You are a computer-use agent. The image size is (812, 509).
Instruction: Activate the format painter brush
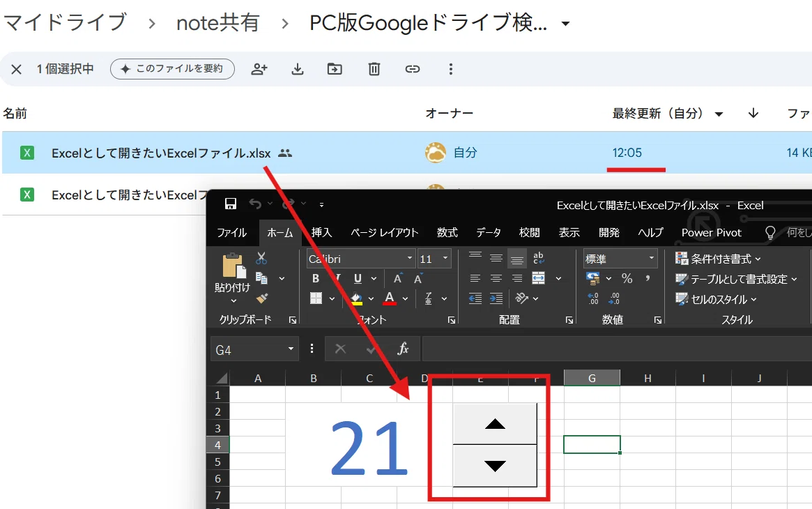click(x=262, y=298)
